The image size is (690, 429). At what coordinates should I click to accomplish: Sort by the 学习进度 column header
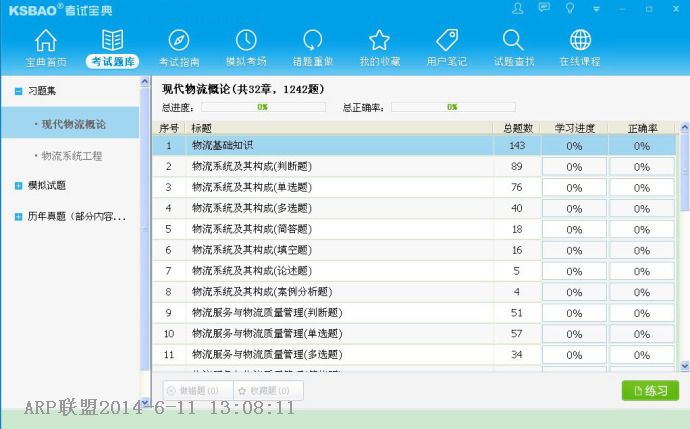click(x=574, y=128)
